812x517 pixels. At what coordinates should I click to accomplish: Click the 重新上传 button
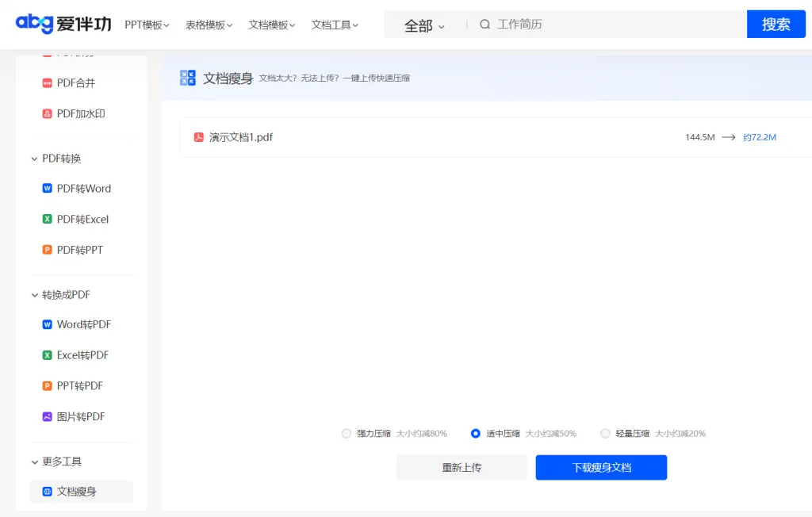(462, 468)
